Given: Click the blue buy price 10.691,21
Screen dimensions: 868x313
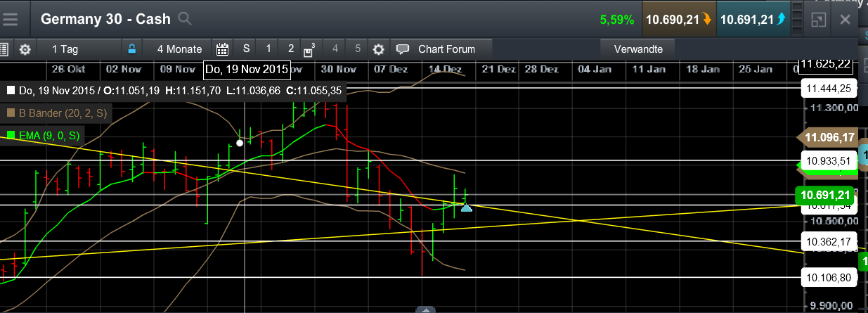Looking at the screenshot, I should [753, 20].
